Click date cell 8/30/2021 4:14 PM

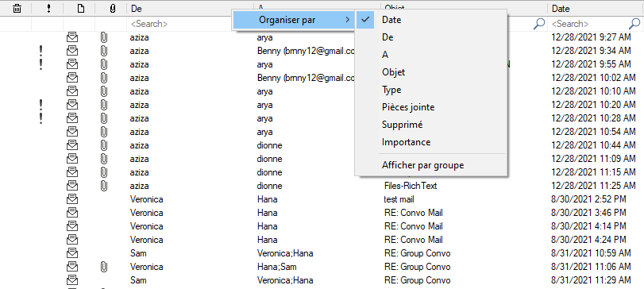pos(588,226)
